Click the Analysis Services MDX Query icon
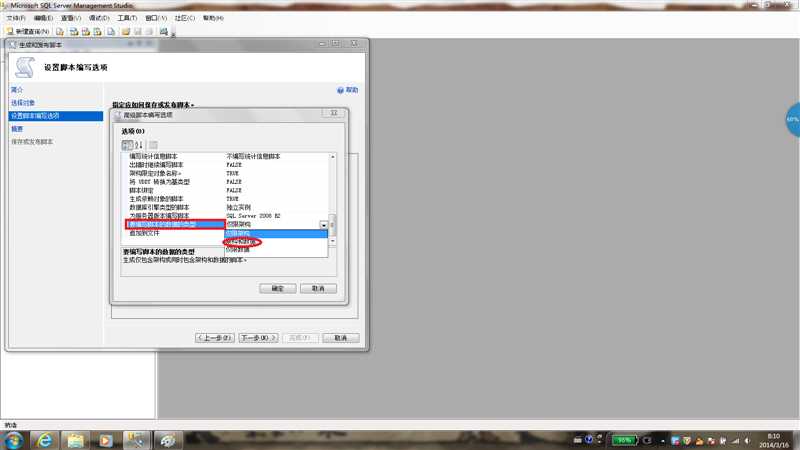This screenshot has height=450, width=800. pos(74,32)
